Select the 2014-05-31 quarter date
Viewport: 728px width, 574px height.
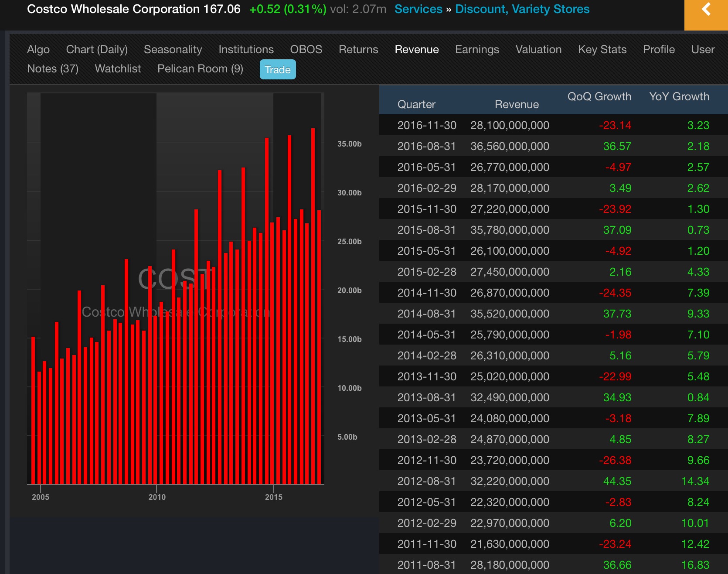tap(427, 335)
